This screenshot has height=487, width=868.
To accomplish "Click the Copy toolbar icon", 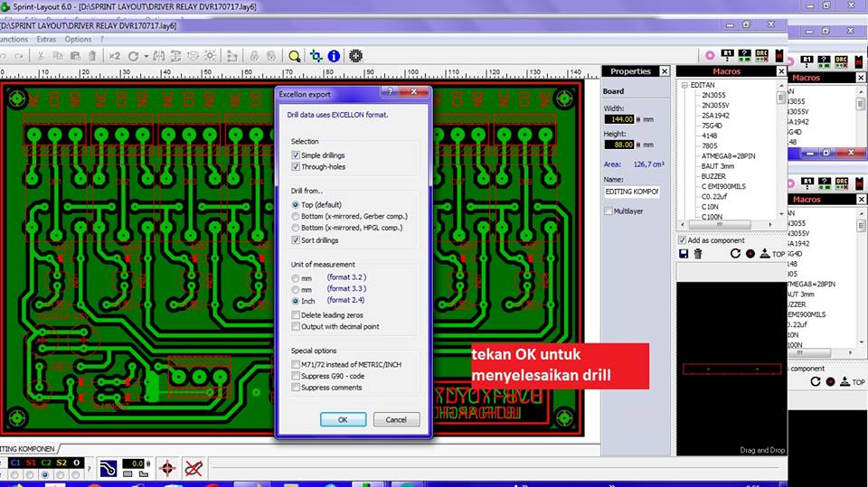I will pos(58,56).
